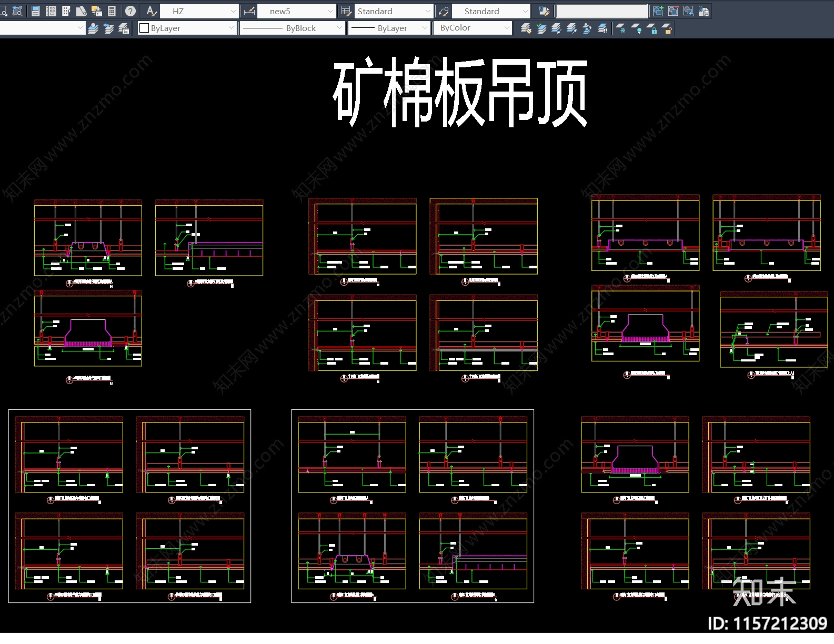Screen dimensions: 834x644
Task: Open the ByLayer lineweight dropdown
Action: click(425, 28)
